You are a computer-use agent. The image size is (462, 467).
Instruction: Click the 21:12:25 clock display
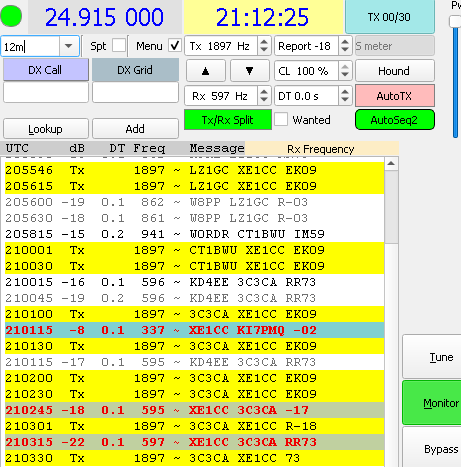click(263, 17)
